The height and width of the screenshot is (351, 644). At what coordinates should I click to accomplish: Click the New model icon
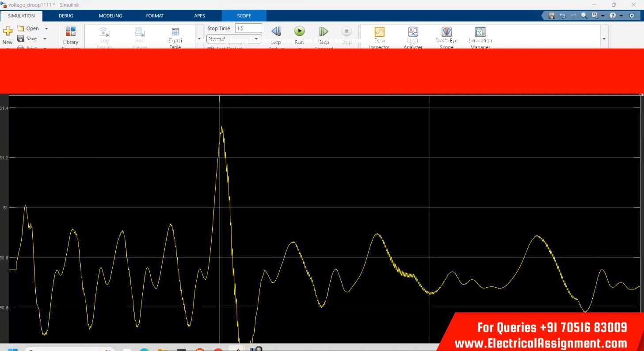(8, 31)
